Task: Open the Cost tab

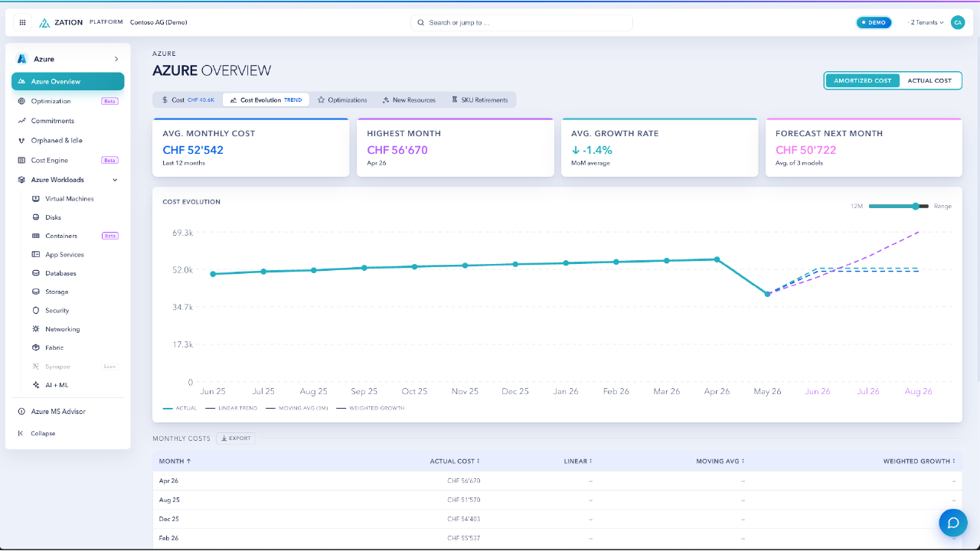Action: pyautogui.click(x=188, y=99)
